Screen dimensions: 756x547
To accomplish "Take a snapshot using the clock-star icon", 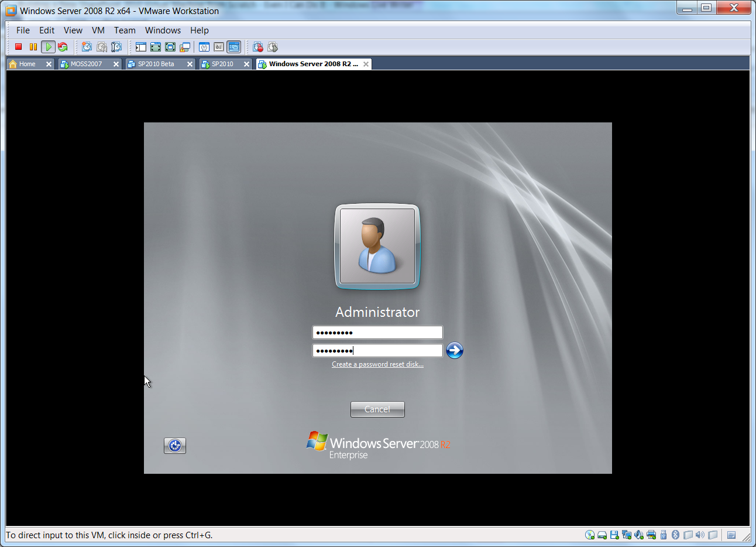I will [x=87, y=47].
